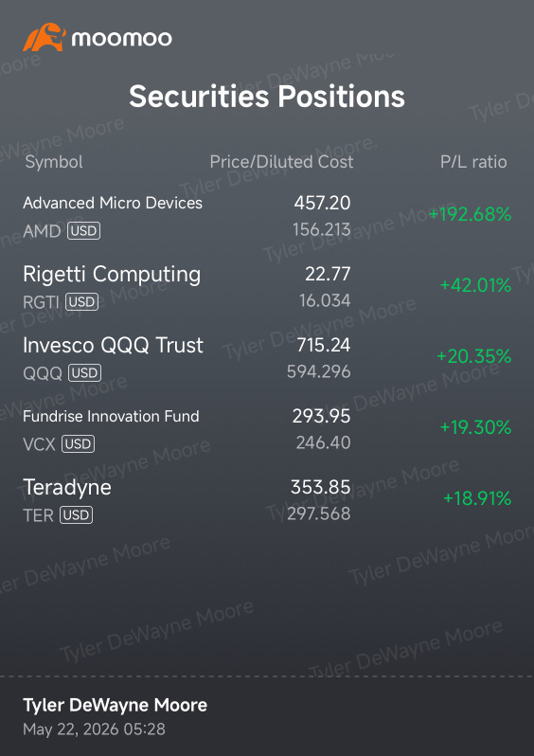The image size is (534, 756).
Task: Click the P/L ratio column header
Action: pyautogui.click(x=473, y=162)
